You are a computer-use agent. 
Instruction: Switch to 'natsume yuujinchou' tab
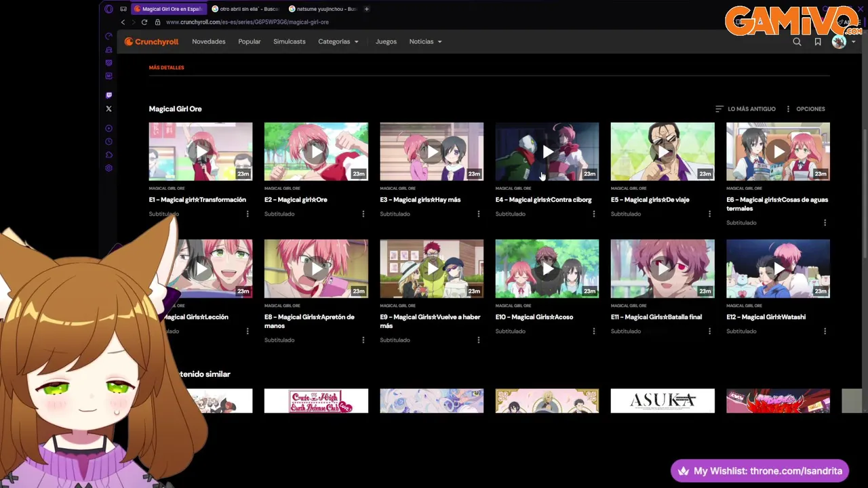(x=322, y=9)
